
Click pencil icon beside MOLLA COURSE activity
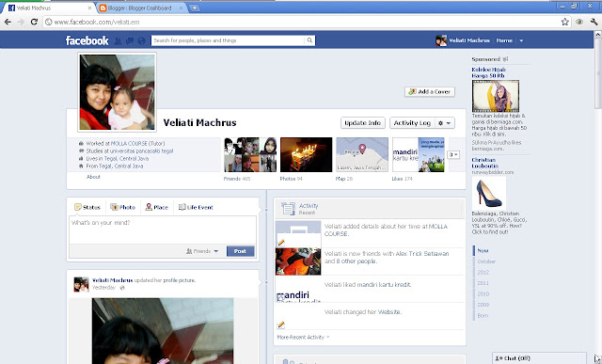point(281,243)
